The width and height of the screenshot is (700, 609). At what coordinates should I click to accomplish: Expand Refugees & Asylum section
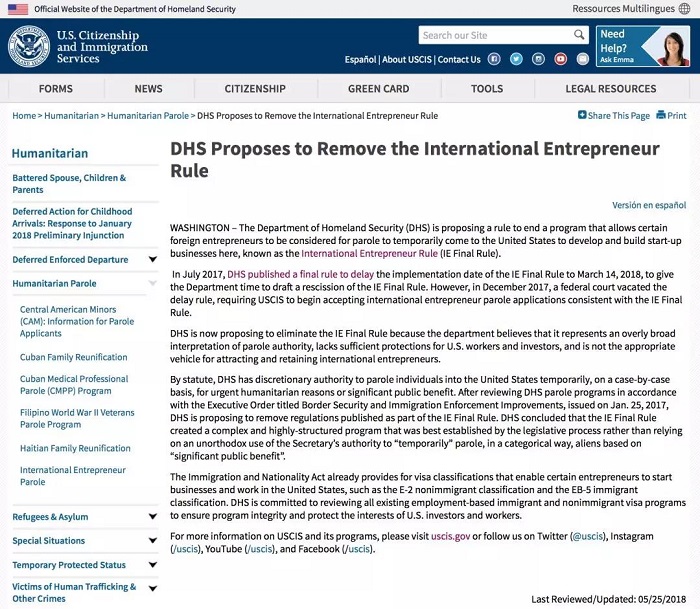coord(153,517)
